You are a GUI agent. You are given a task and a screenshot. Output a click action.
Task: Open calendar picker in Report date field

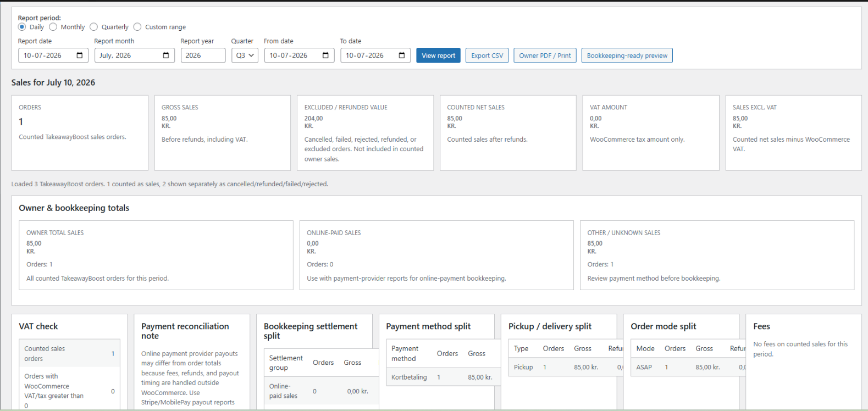pyautogui.click(x=80, y=55)
